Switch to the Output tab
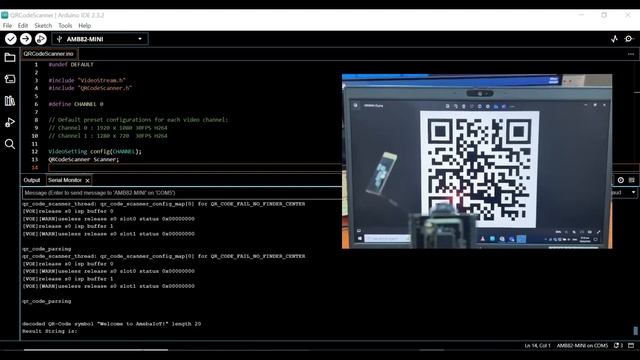 31,180
